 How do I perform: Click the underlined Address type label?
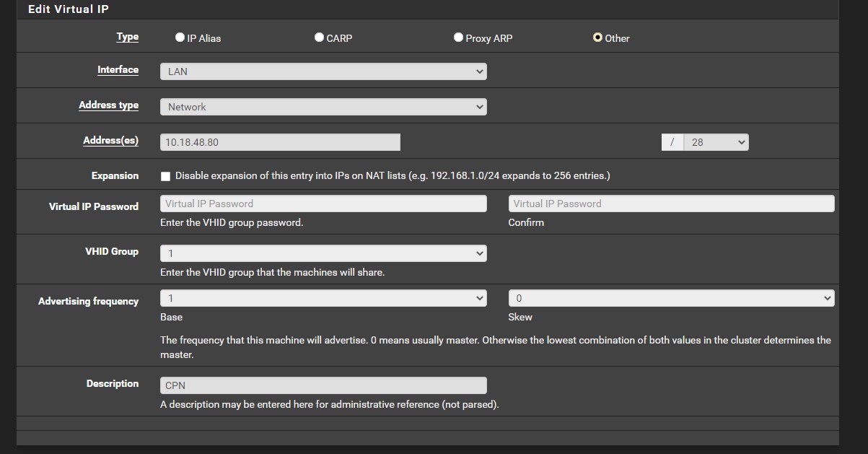point(109,105)
